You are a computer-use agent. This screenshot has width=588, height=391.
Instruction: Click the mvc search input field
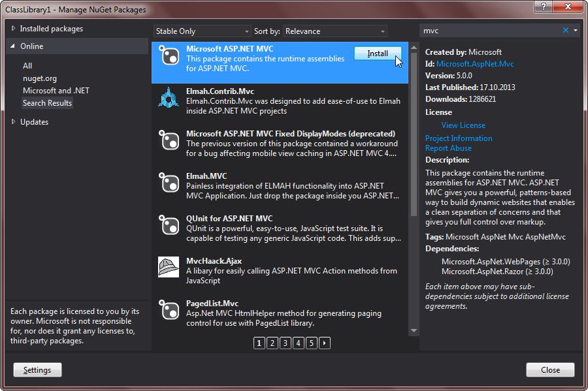(x=490, y=31)
